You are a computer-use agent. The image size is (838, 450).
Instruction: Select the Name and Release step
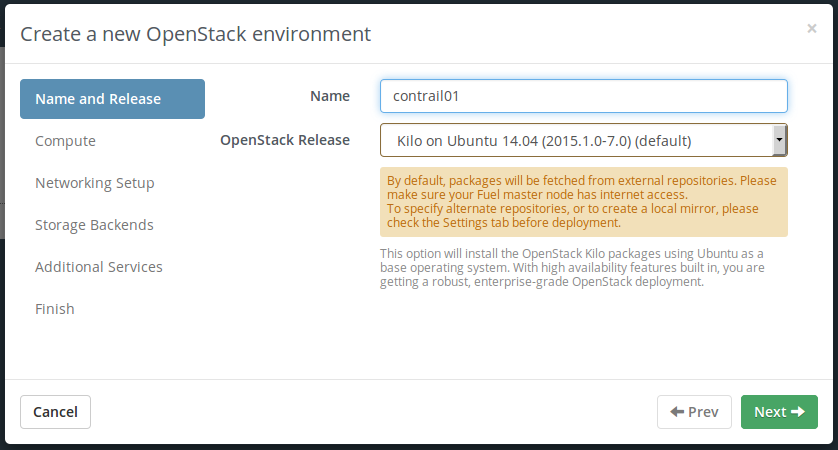click(112, 99)
